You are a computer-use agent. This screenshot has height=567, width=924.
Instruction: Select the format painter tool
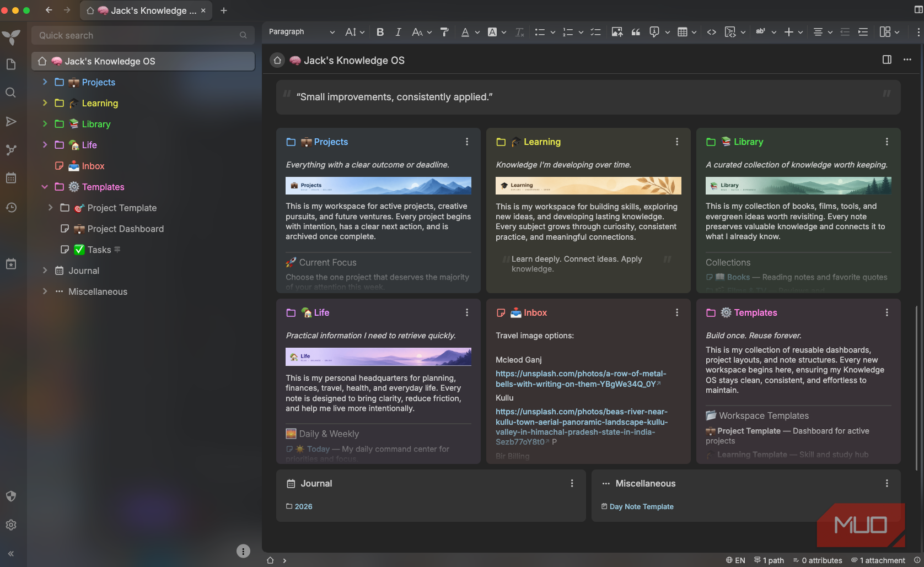pos(444,32)
